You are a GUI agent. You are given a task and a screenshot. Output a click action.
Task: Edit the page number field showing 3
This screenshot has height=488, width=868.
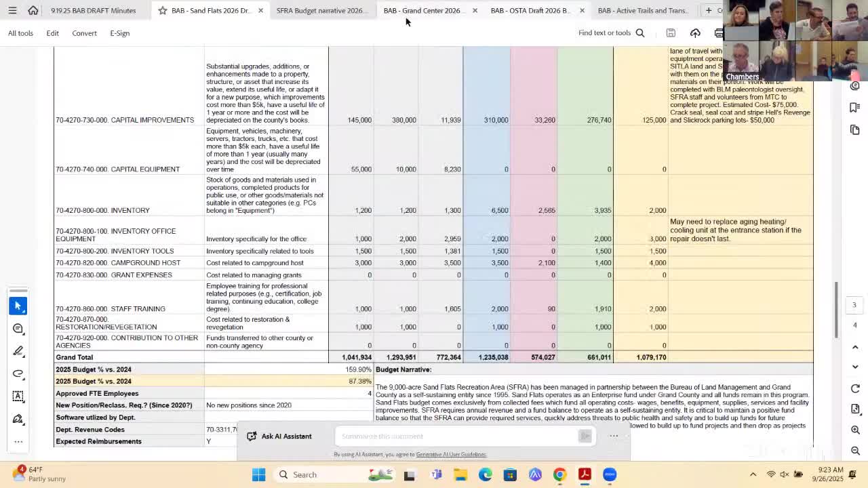pyautogui.click(x=854, y=304)
